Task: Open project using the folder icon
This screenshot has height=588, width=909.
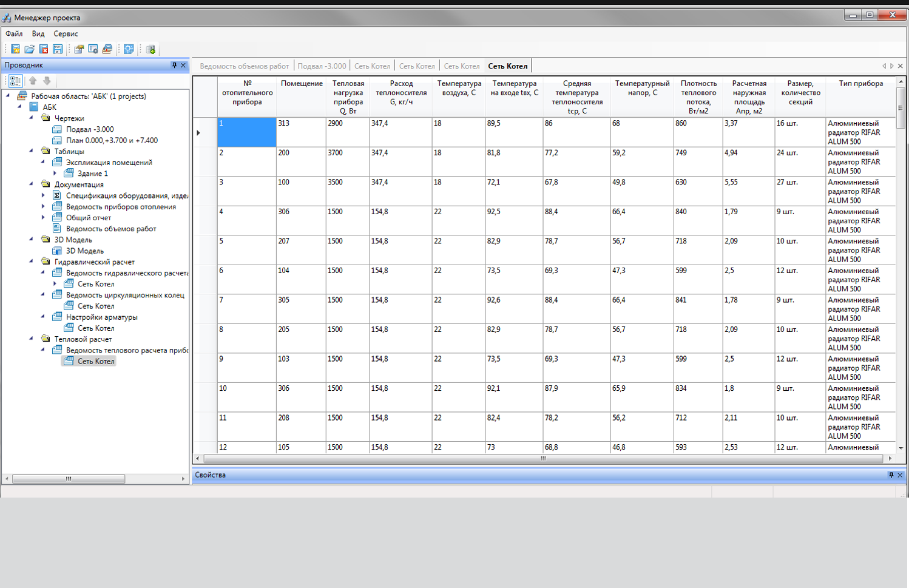Action: 29,49
